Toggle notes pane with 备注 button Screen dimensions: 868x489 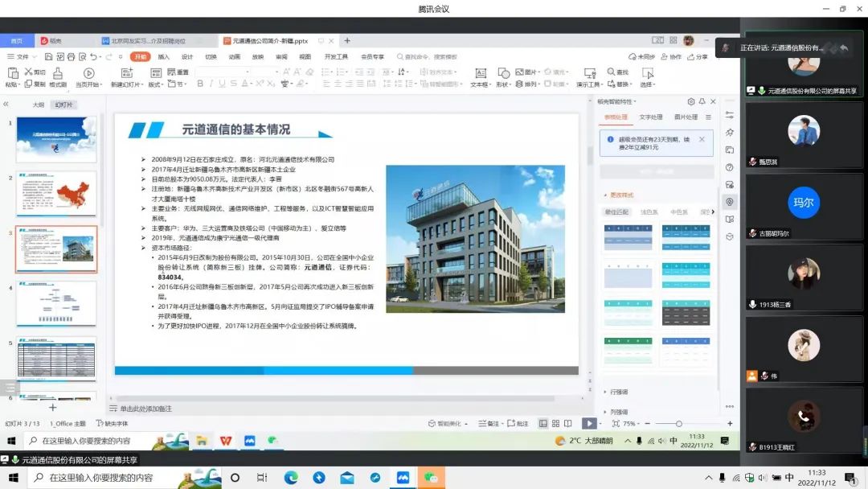489,423
